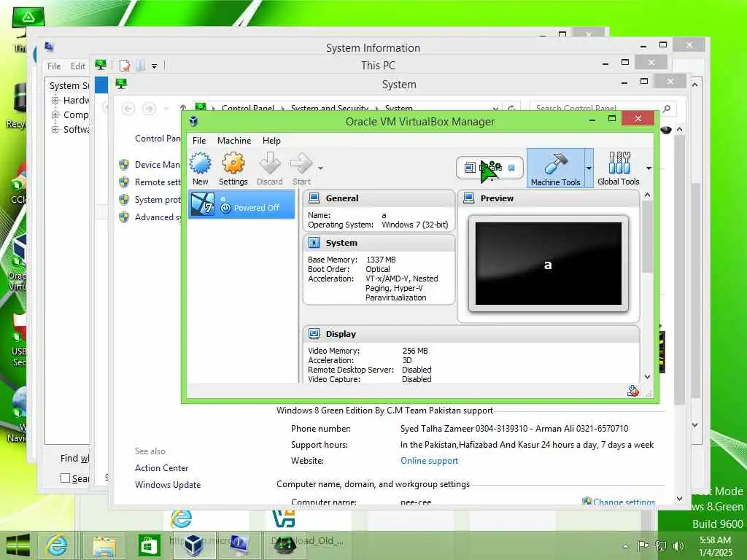Open This PC quick access toolbar dropdown
This screenshot has width=747, height=560.
[155, 66]
